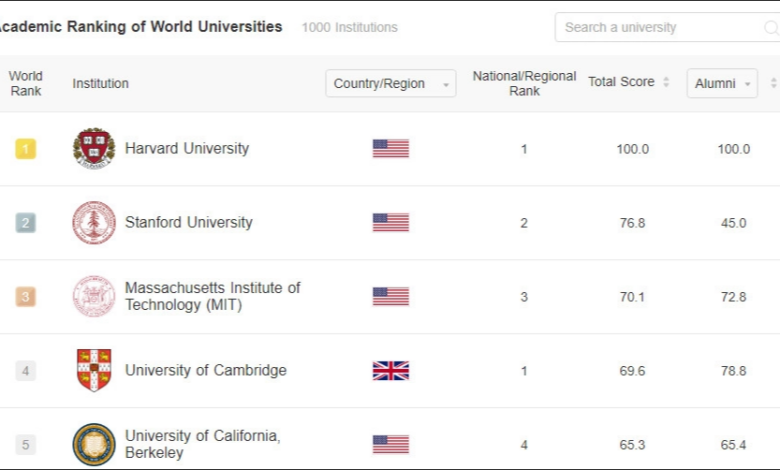Click the gray rank 4 badge
Viewport: 780px width, 470px height.
pos(25,371)
